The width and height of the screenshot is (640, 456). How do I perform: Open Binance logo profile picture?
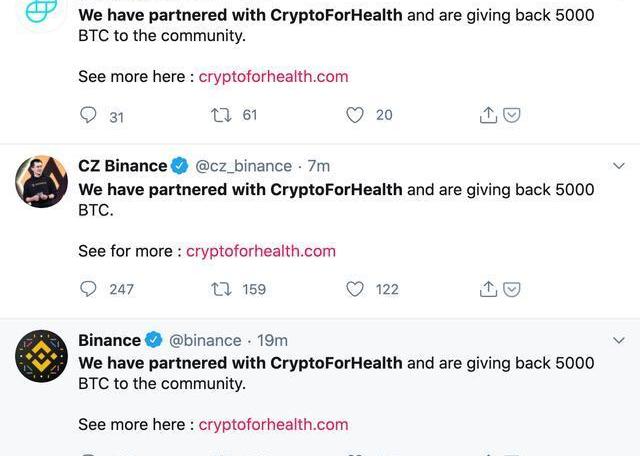pos(41,356)
